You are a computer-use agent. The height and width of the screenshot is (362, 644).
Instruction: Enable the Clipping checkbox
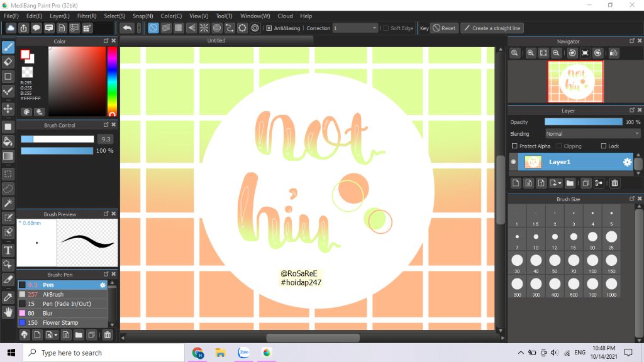(559, 146)
